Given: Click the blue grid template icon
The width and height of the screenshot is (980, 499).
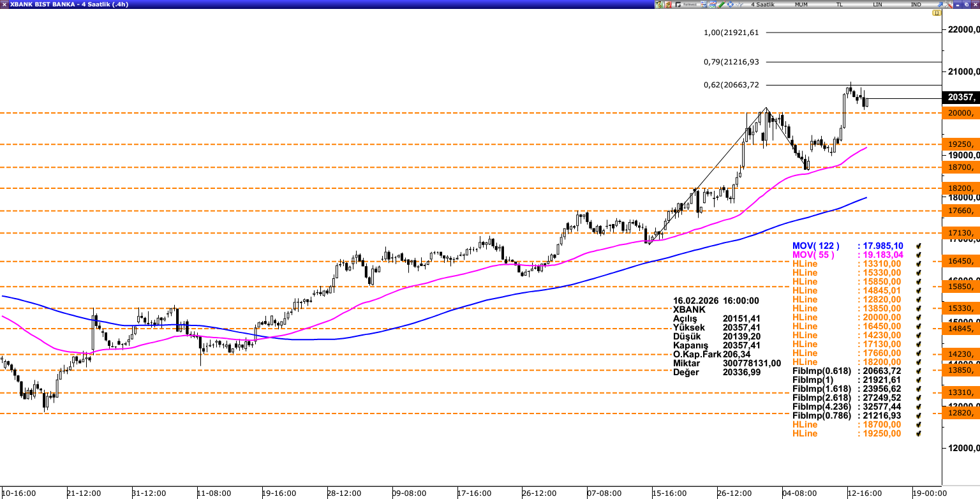Looking at the screenshot, I should (x=703, y=4).
